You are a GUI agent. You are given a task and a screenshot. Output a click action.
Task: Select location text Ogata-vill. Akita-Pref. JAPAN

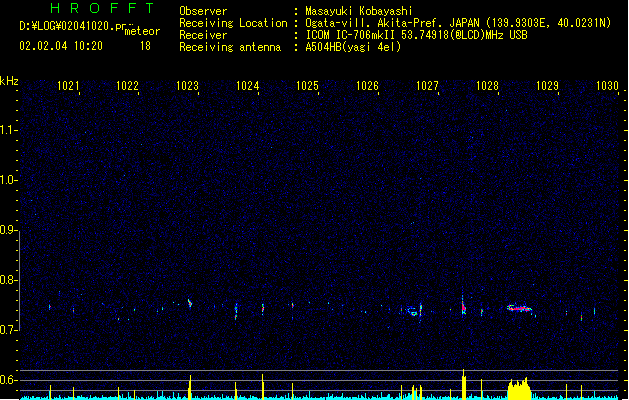[392, 23]
